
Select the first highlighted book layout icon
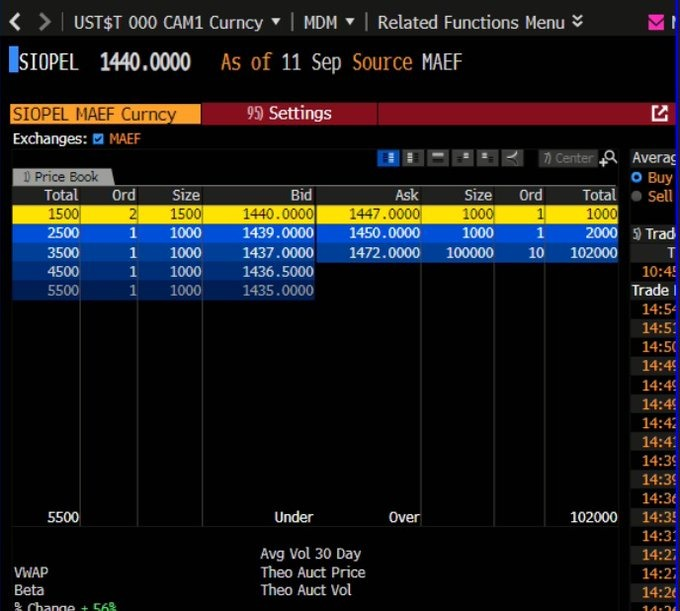[x=389, y=158]
